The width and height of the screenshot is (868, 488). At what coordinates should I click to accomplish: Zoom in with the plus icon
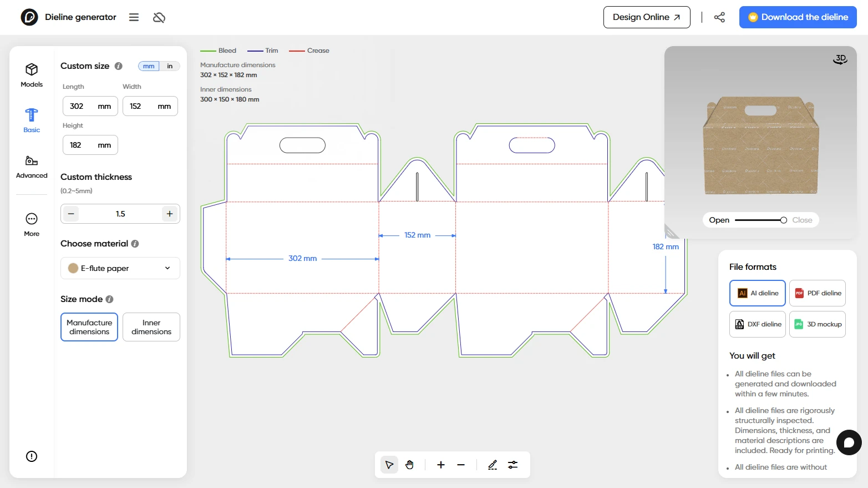pos(441,465)
